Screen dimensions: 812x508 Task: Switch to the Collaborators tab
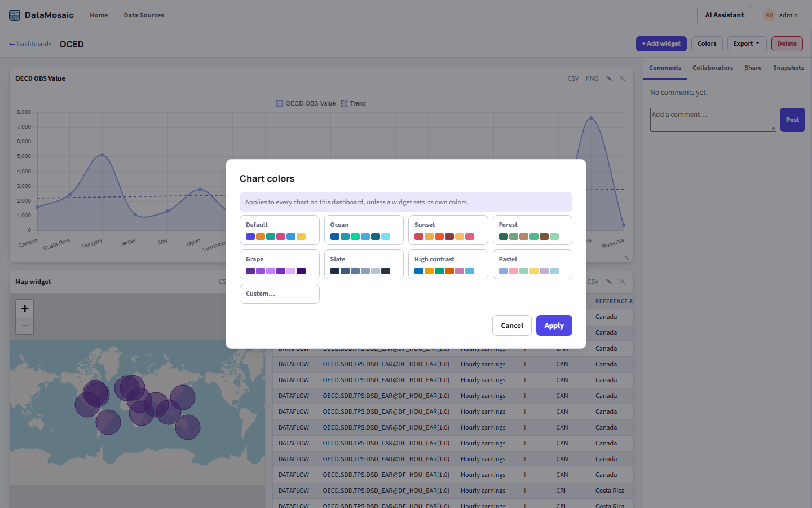coord(713,68)
